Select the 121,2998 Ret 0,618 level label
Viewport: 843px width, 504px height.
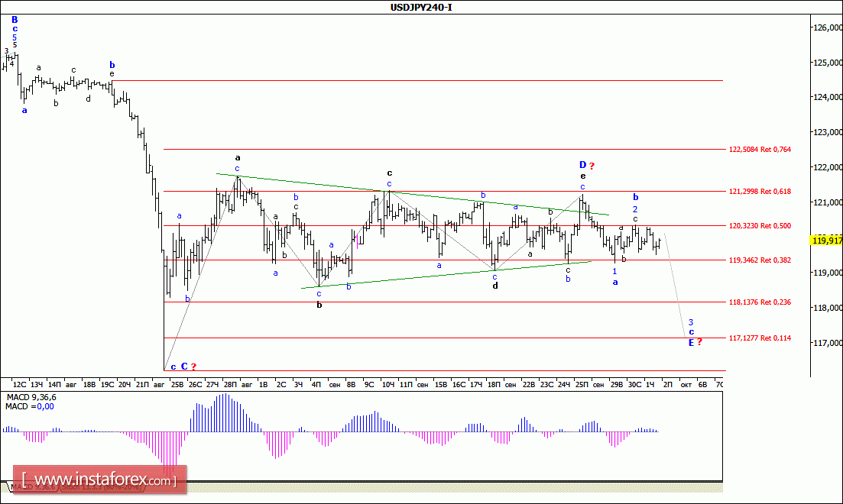point(760,191)
